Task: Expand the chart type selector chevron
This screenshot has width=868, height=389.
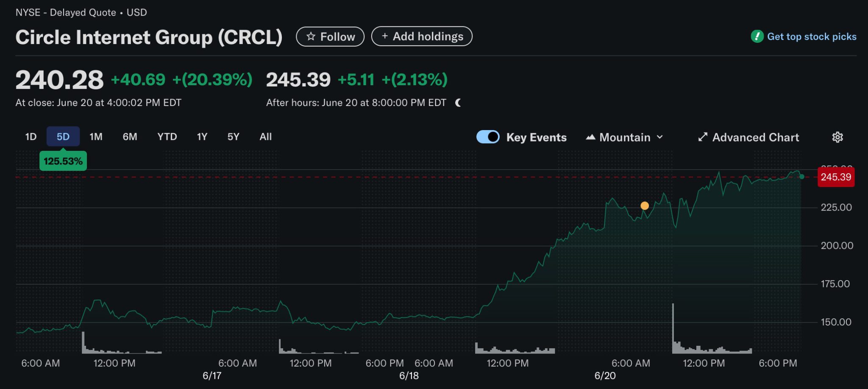Action: (660, 137)
